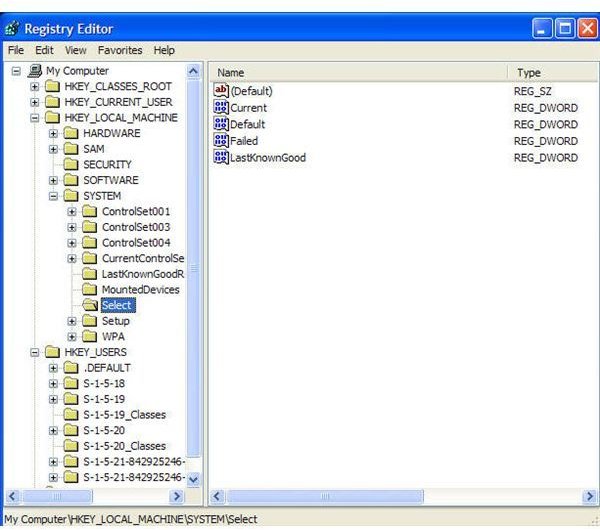Click status bar path ending in SYSTEM\Select
The image size is (600, 530).
(130, 519)
